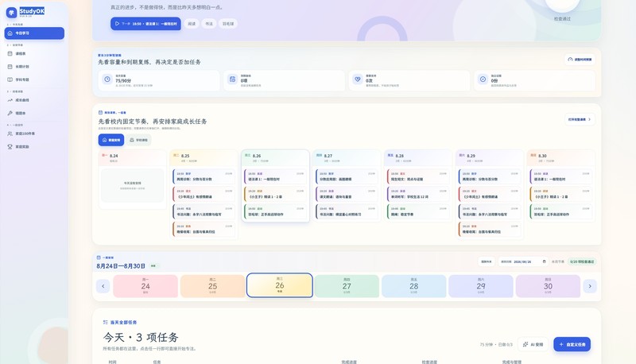Select the highlighted yellow day tile 26
636x364 pixels.
[x=280, y=285]
